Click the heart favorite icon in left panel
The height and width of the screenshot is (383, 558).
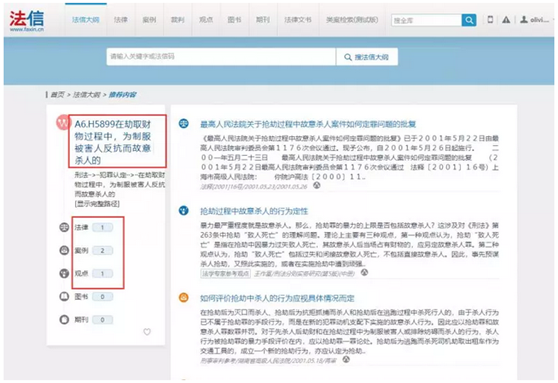(x=147, y=332)
